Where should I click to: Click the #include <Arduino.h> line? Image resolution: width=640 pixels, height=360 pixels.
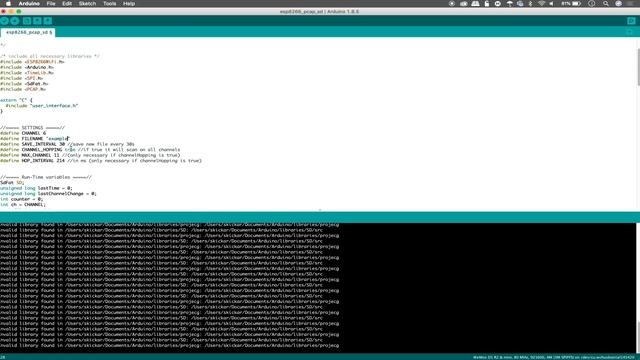click(27, 67)
